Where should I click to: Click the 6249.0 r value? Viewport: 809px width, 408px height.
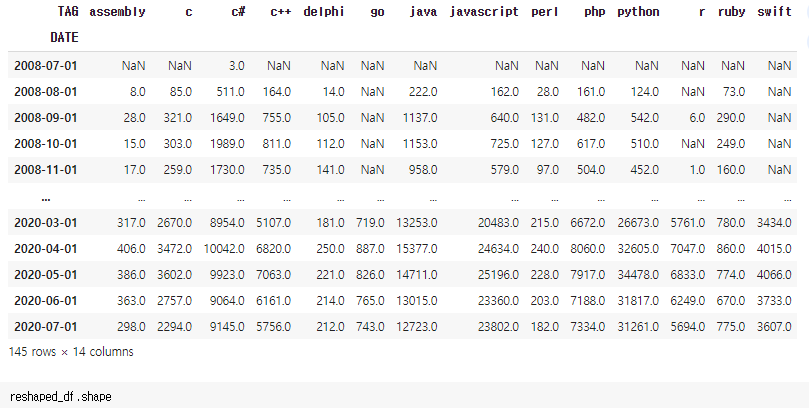(688, 301)
